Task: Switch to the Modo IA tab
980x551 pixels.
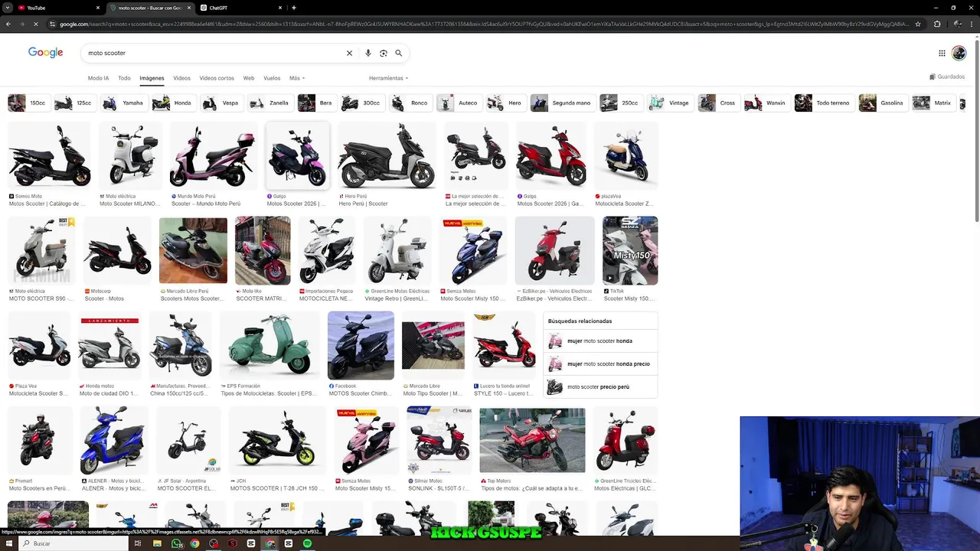Action: 98,78
